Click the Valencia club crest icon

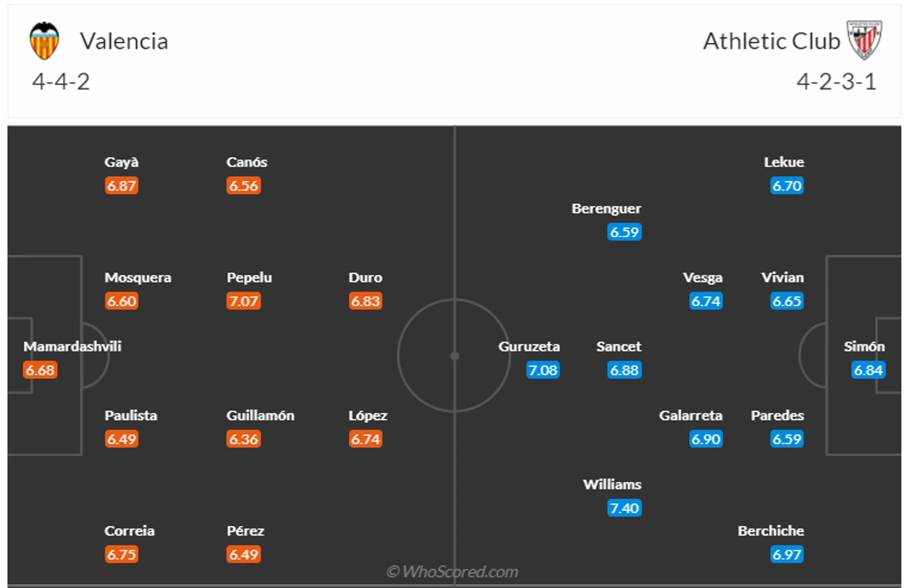point(44,41)
